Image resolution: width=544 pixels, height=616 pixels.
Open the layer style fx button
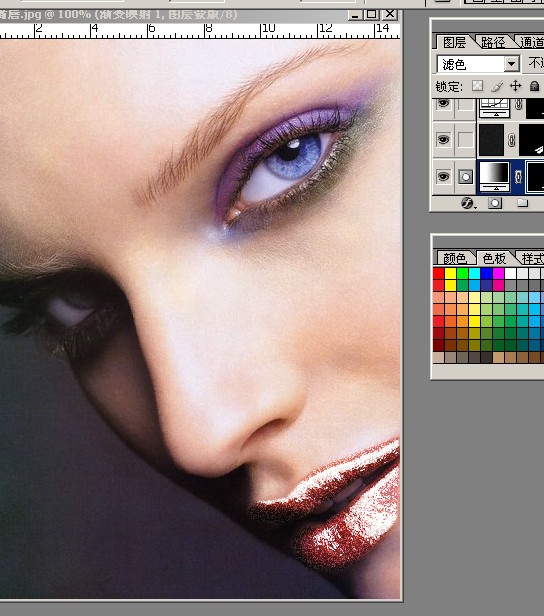467,203
